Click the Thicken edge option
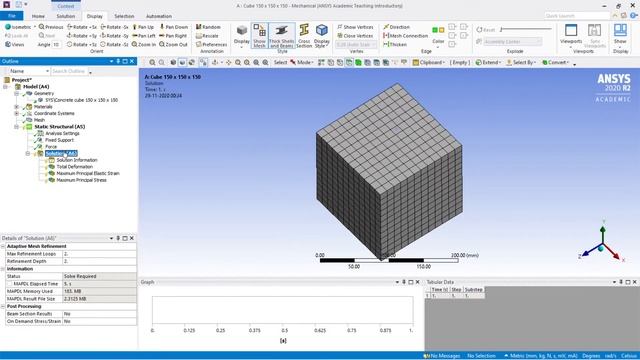 (x=395, y=44)
